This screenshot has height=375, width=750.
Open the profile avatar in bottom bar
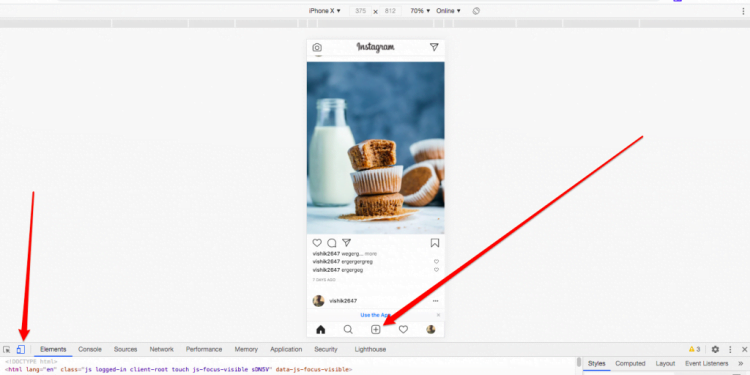coord(431,330)
